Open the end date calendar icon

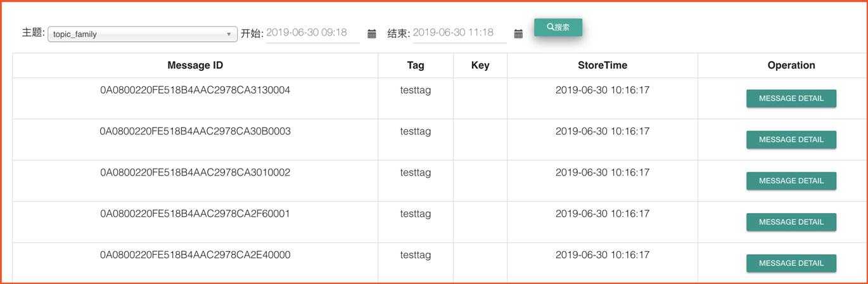click(518, 34)
